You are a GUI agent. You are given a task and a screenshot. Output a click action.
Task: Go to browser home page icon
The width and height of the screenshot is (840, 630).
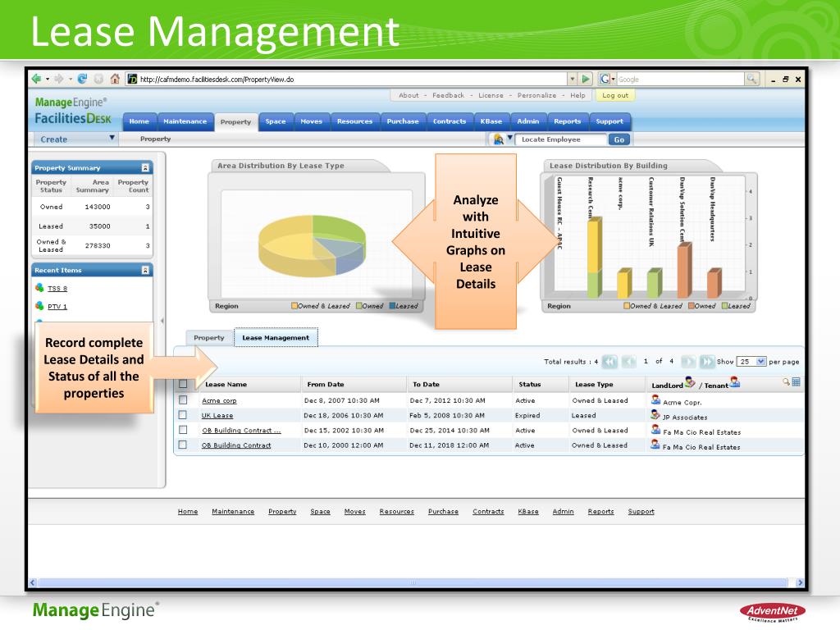click(x=115, y=79)
